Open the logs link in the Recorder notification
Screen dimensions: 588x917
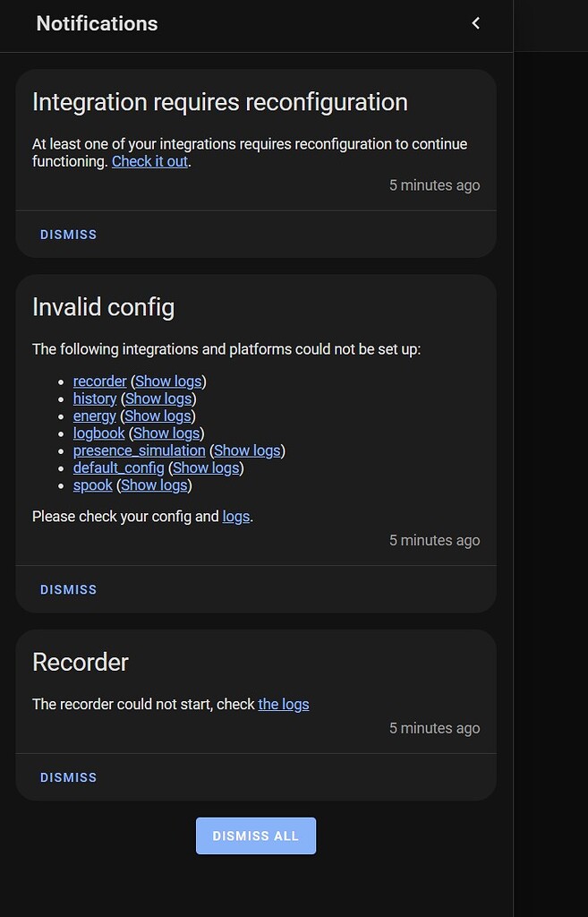point(283,704)
